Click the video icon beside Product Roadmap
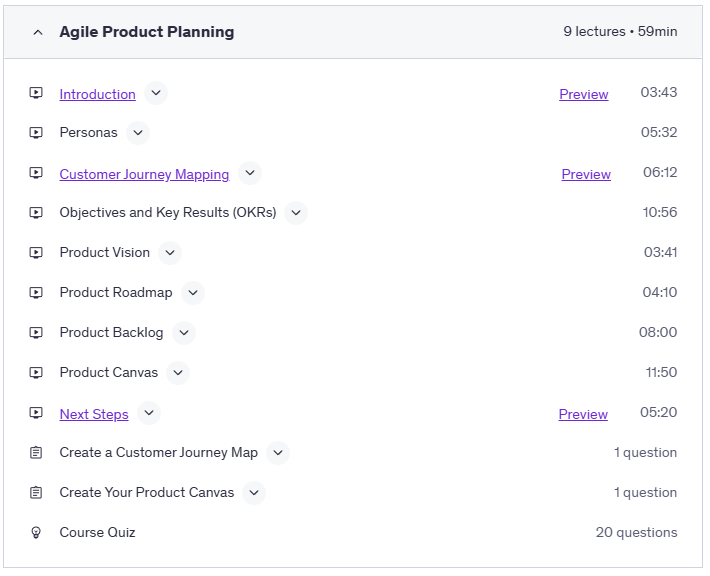Viewport: 710px width, 576px height. coord(37,293)
